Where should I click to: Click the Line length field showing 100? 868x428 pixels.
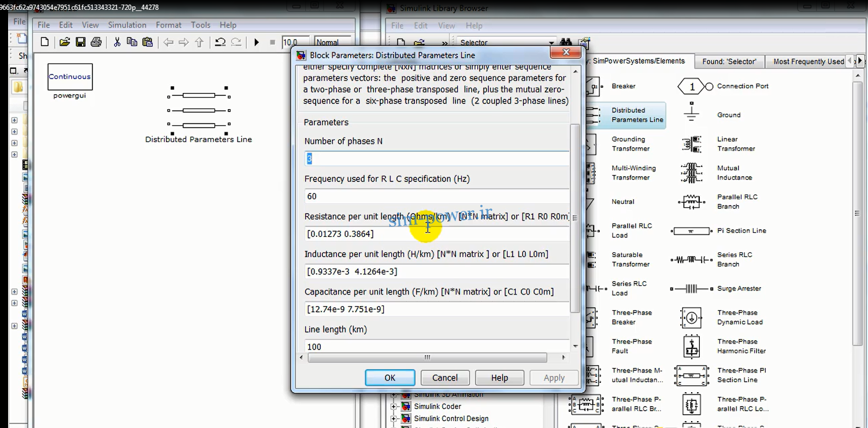[x=437, y=346]
